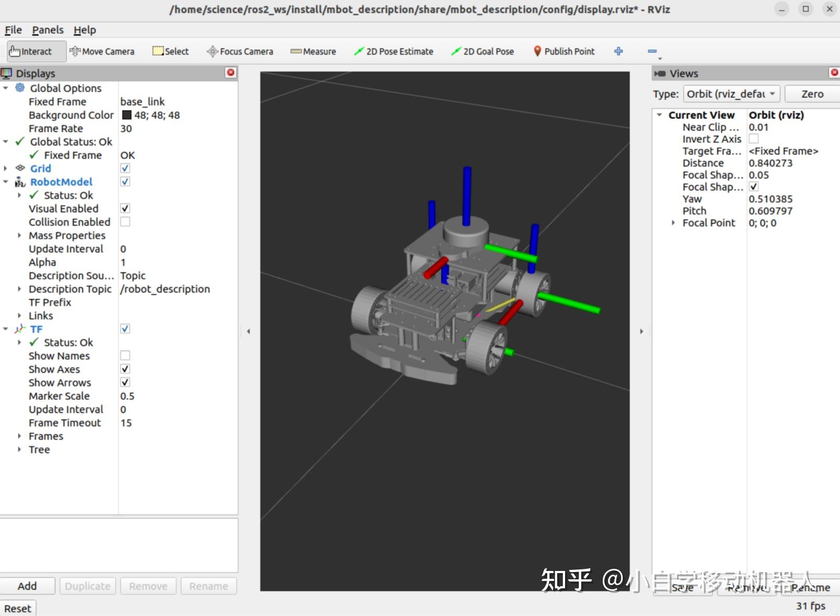
Task: Expand the Frames item under TF
Action: click(x=19, y=436)
